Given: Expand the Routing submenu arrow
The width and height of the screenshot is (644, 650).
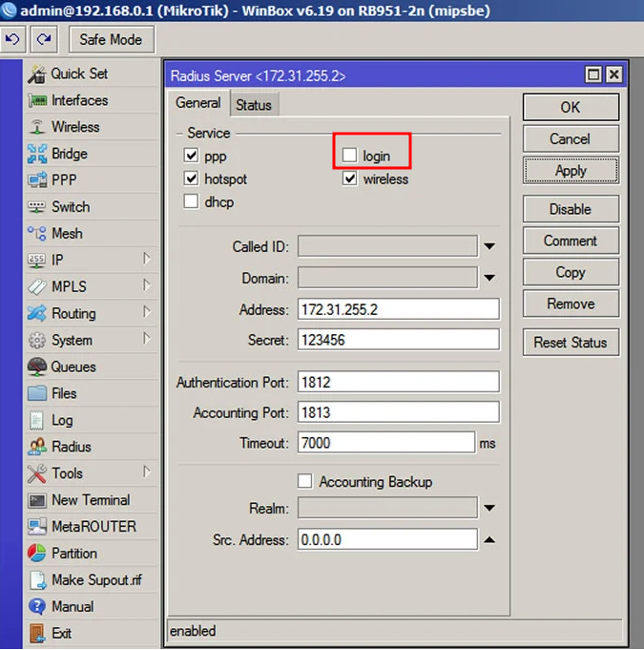Looking at the screenshot, I should pyautogui.click(x=146, y=312).
